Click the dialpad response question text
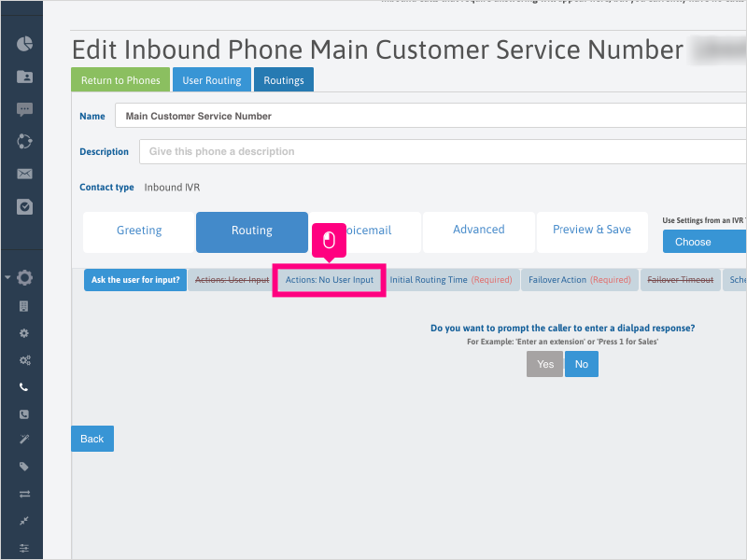 tap(563, 329)
